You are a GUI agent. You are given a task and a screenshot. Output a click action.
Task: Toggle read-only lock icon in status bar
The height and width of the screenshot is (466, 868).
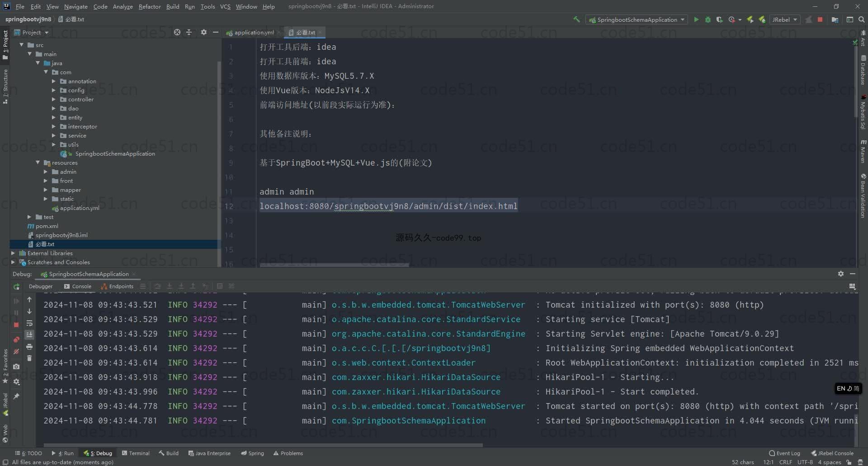849,462
